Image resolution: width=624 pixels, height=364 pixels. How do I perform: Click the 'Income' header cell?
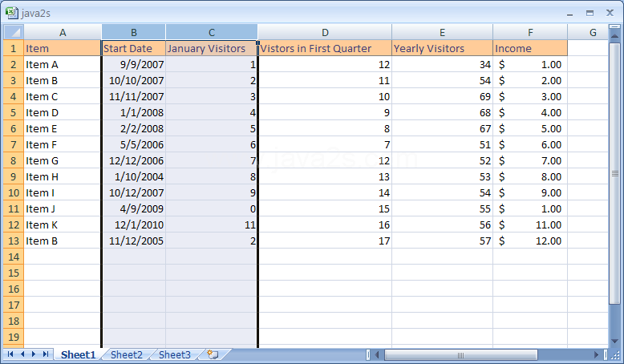530,48
